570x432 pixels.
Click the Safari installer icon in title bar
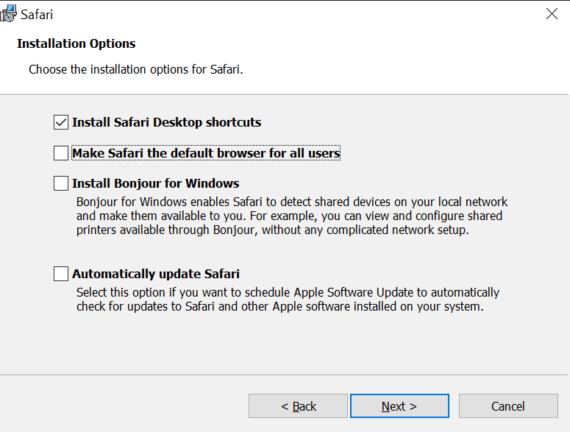[8, 14]
